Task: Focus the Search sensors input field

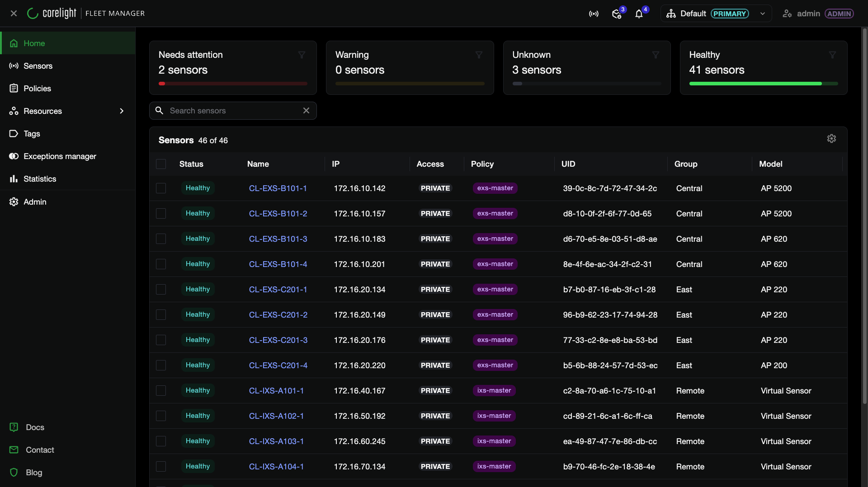Action: [x=233, y=111]
